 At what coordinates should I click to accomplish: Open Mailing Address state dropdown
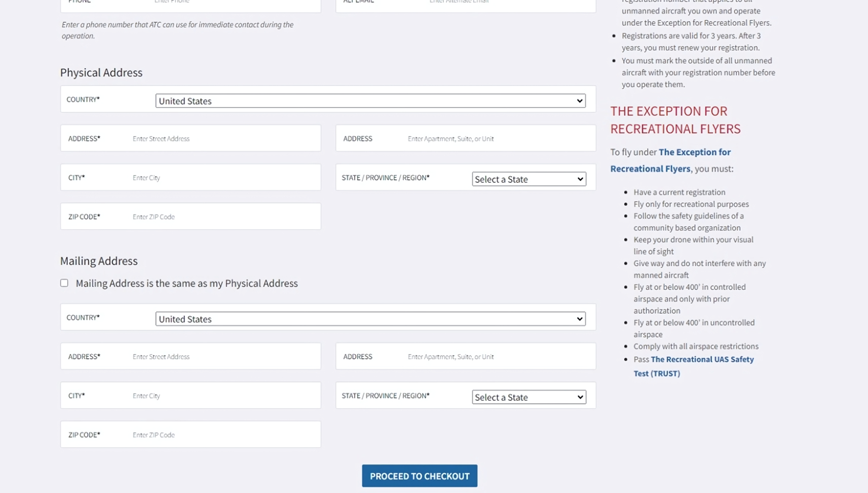coord(529,397)
